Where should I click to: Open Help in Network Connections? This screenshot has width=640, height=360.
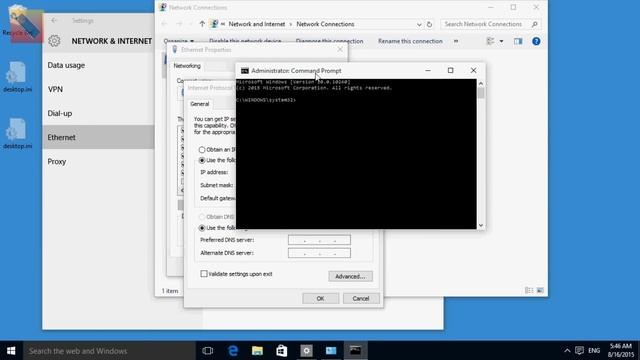[x=536, y=41]
